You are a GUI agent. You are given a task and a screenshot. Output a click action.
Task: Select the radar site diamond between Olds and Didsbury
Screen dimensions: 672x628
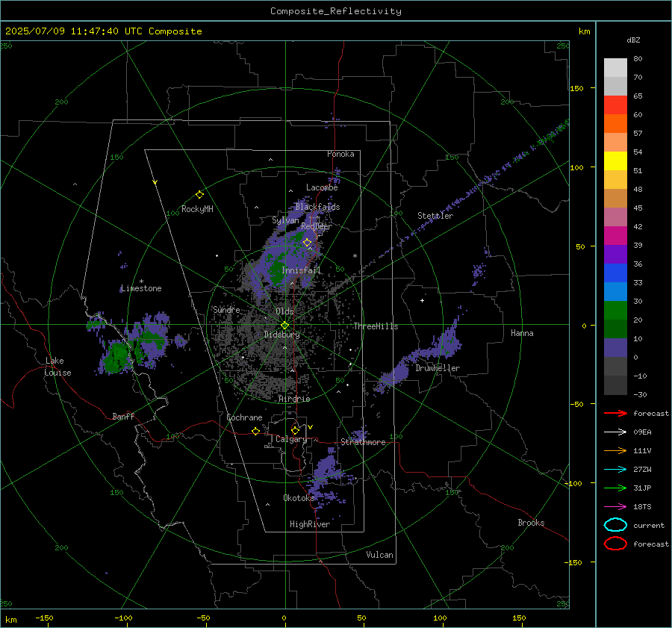pos(284,325)
